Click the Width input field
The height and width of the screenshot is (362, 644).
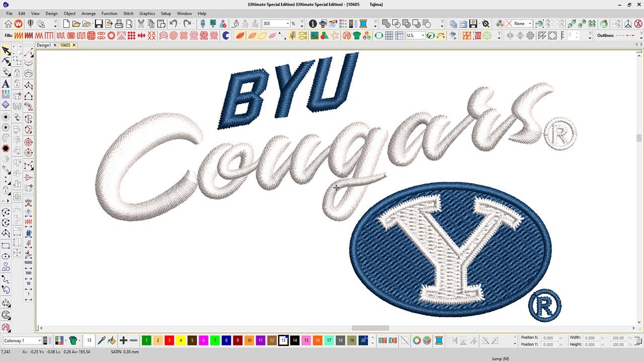[592, 338]
